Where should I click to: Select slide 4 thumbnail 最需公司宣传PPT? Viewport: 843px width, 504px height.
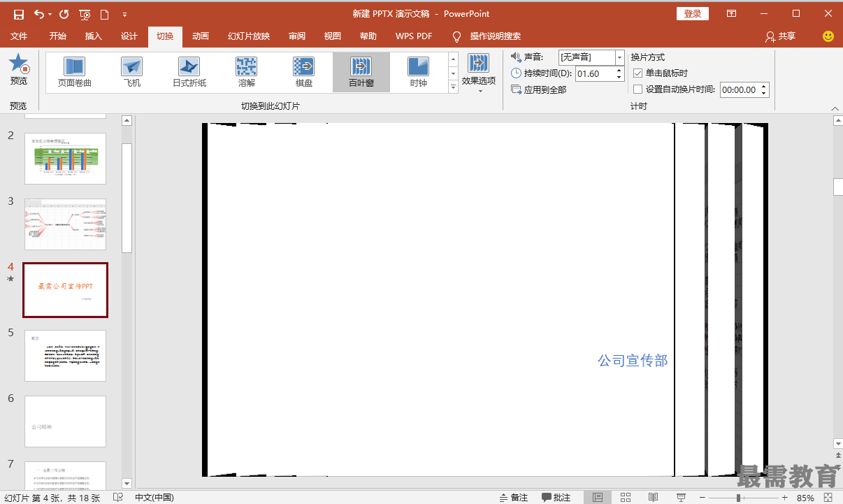coord(65,290)
